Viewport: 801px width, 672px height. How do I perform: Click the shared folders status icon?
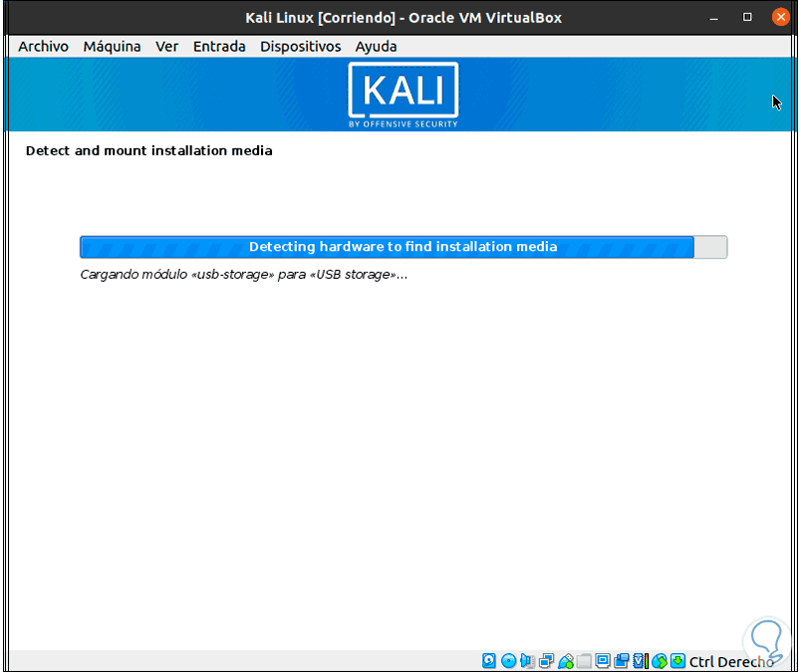coord(584,661)
